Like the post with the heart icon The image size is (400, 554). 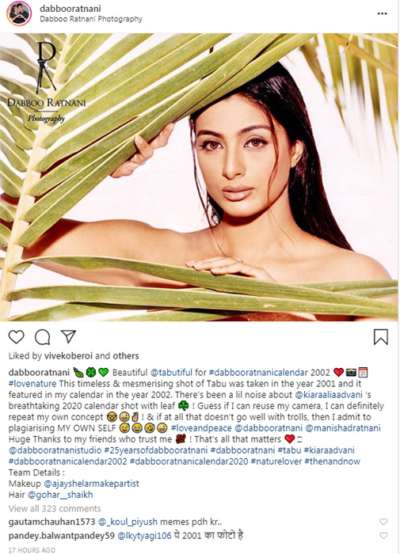point(16,337)
